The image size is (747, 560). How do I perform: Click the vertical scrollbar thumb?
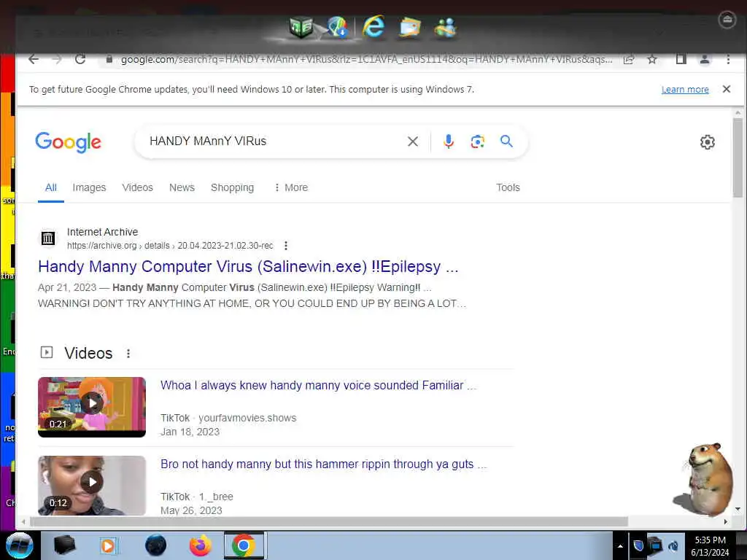click(738, 157)
